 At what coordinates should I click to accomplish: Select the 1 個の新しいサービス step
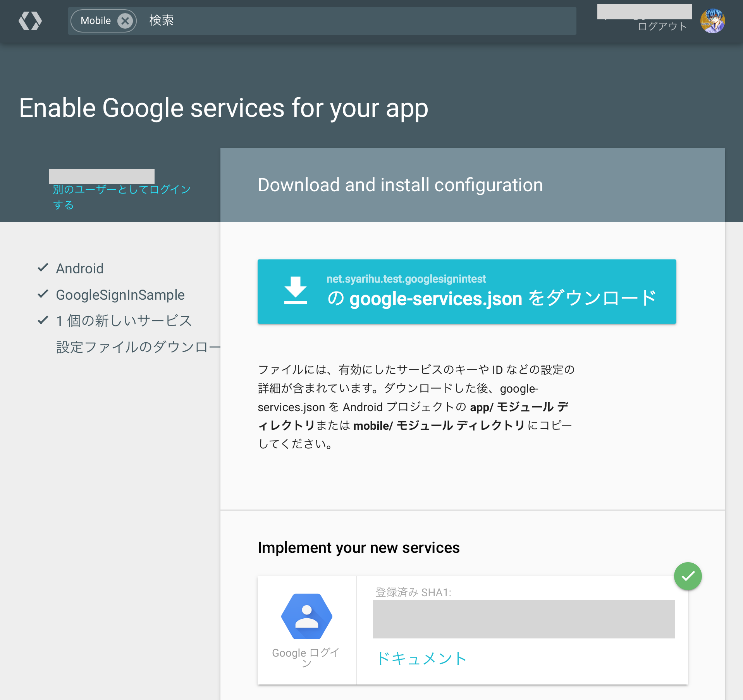[x=124, y=321]
